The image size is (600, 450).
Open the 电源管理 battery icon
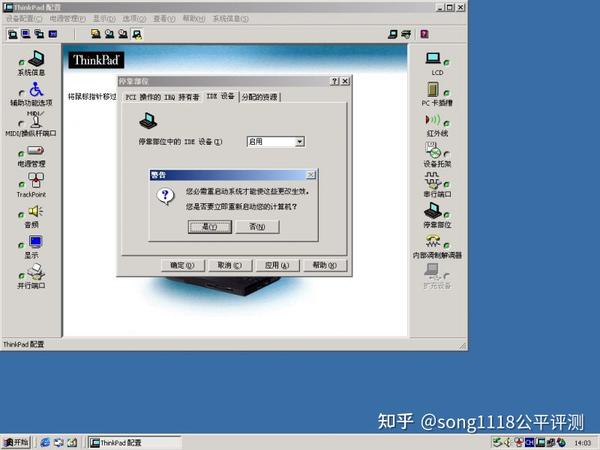pyautogui.click(x=36, y=150)
